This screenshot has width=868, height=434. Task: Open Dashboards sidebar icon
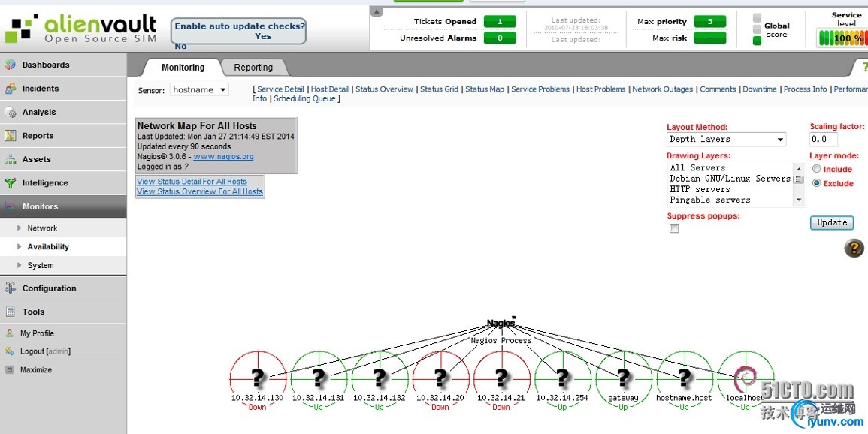coord(10,65)
